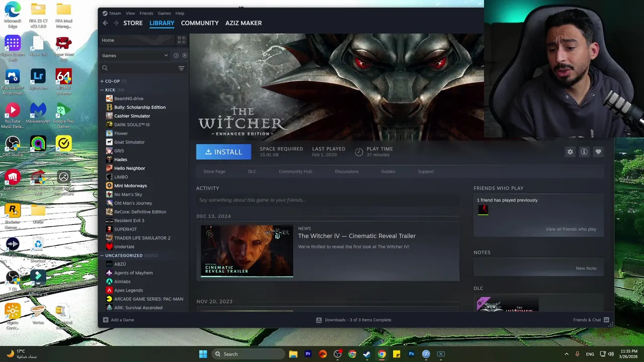Toggle show ready-to-play games filter

[x=185, y=55]
